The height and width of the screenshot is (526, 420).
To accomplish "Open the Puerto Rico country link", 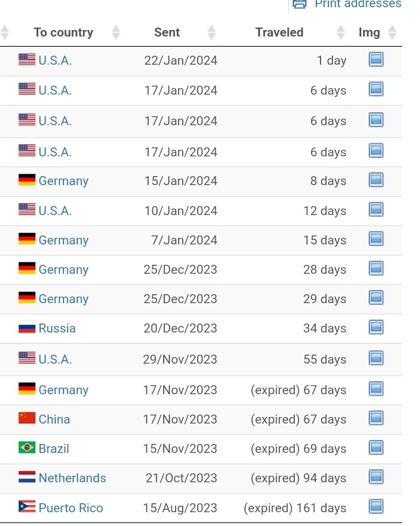I will [x=71, y=508].
